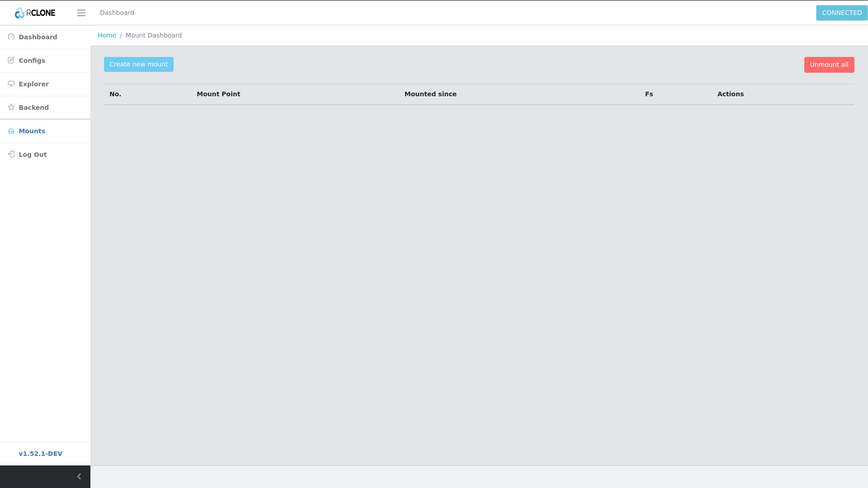Click the Fs column header
The height and width of the screenshot is (488, 868).
point(649,94)
